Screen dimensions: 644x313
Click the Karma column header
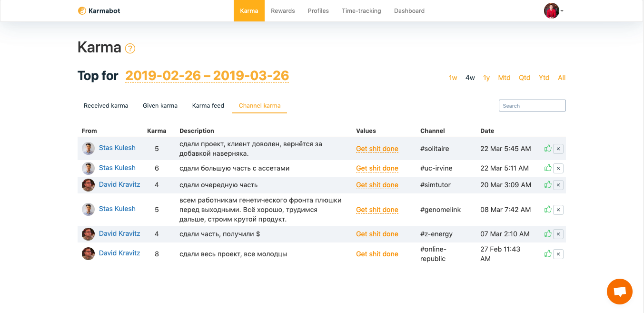click(157, 131)
